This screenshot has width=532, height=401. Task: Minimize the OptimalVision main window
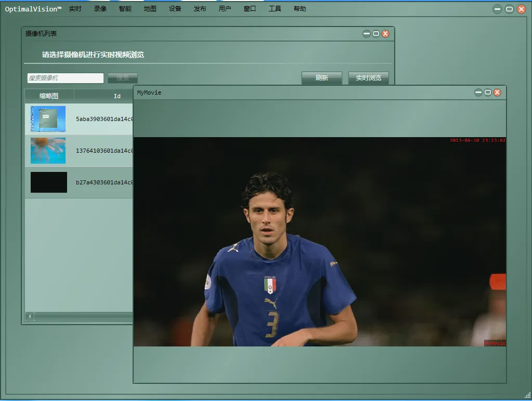497,9
